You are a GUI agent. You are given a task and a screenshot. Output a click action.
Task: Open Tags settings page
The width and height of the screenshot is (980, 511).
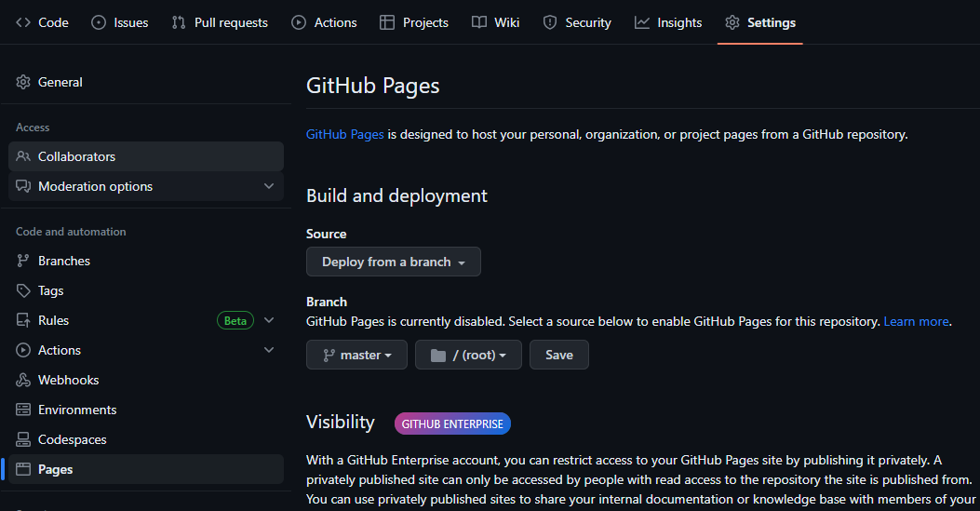click(x=146, y=290)
